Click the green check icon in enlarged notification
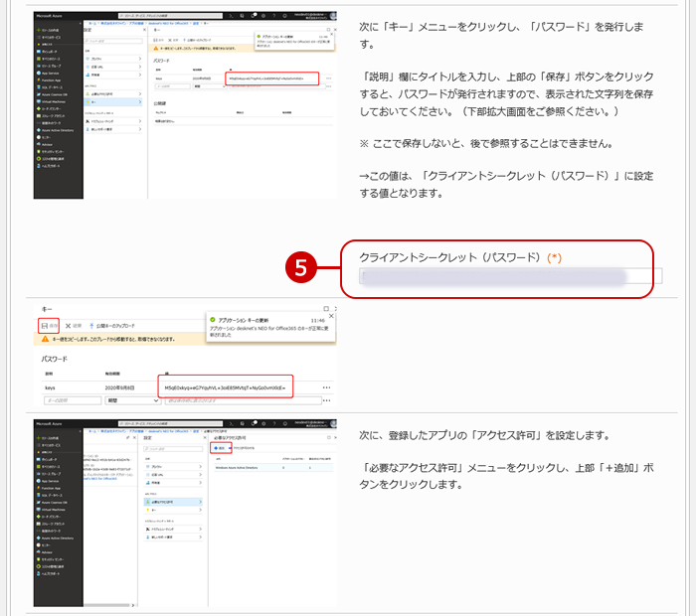This screenshot has width=696, height=616. click(x=212, y=320)
